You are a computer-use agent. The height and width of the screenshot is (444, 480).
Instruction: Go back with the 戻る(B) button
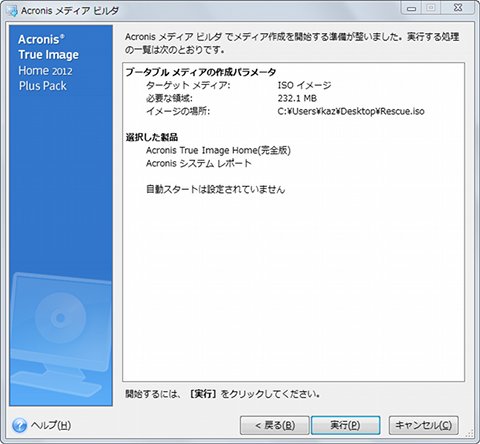tap(275, 425)
